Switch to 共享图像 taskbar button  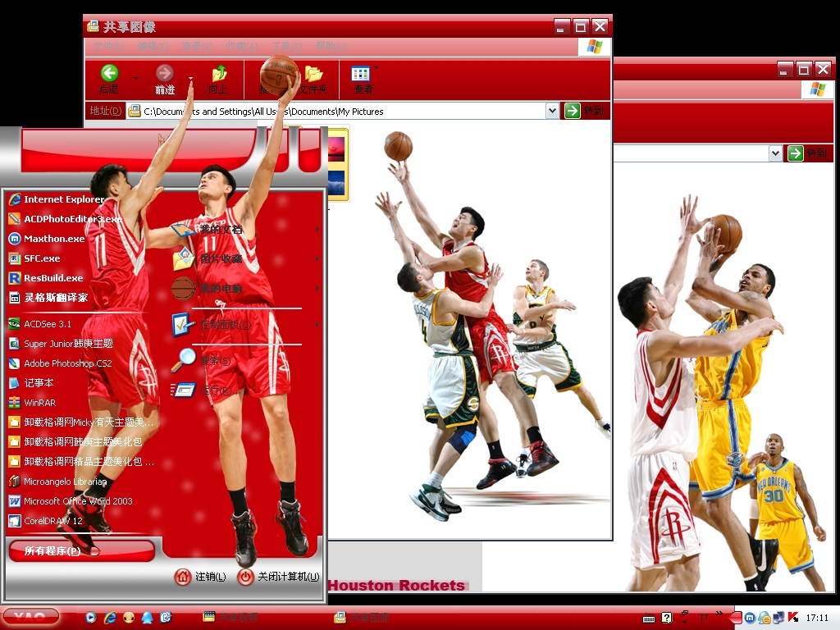[362, 618]
